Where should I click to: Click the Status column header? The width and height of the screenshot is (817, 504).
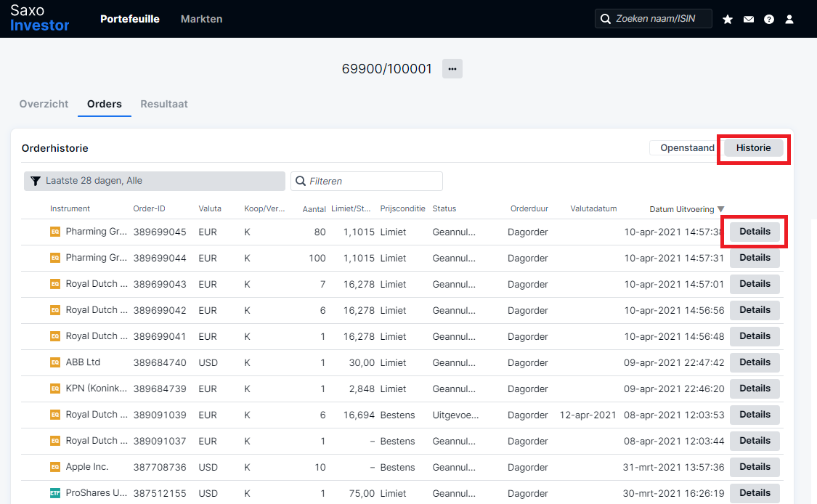(444, 208)
